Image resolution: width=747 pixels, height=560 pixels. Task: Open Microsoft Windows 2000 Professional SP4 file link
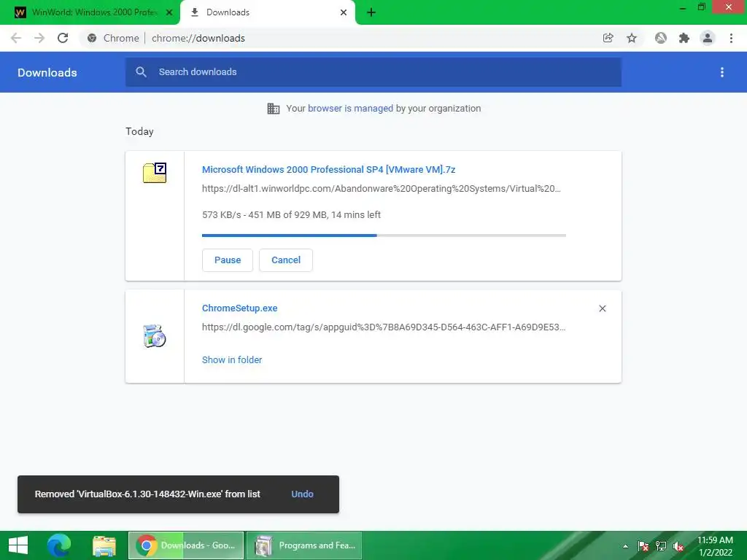(329, 169)
